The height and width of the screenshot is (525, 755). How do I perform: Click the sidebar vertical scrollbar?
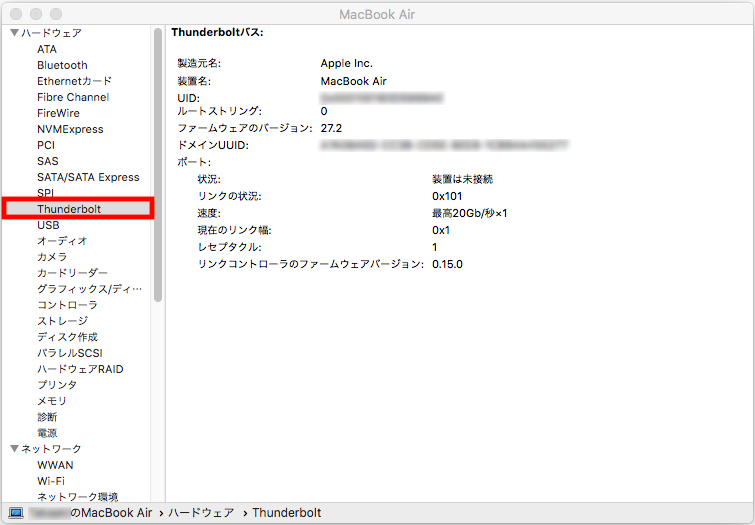pos(158,165)
